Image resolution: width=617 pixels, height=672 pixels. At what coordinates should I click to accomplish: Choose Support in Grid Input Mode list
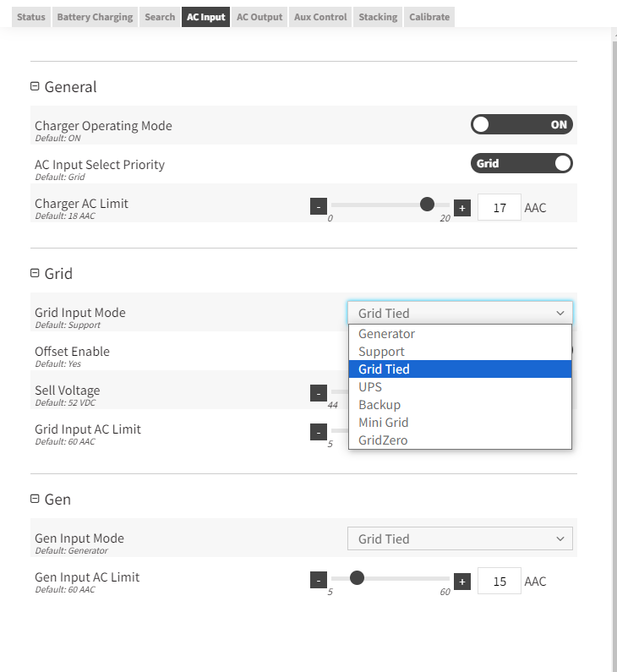(460, 352)
